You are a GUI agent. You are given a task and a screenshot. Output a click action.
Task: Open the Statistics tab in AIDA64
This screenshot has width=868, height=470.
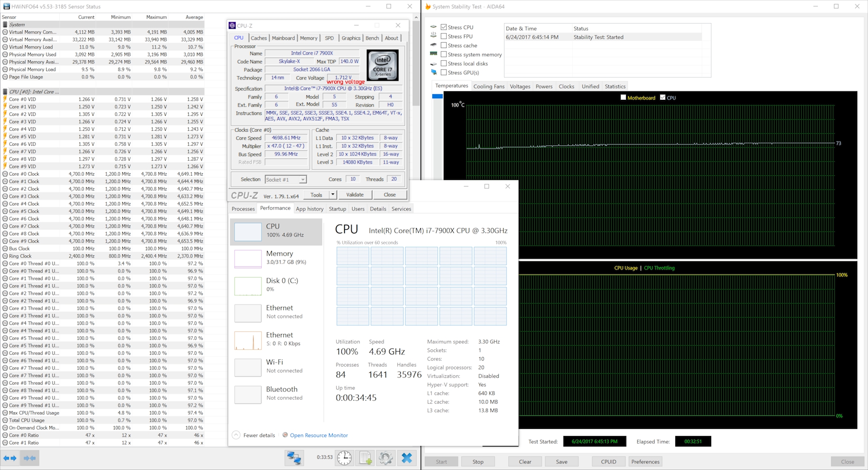(x=615, y=86)
